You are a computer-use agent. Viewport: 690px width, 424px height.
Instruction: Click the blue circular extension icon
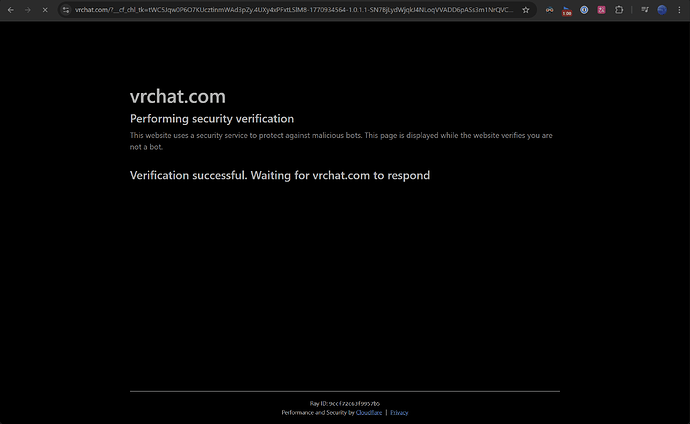(584, 10)
